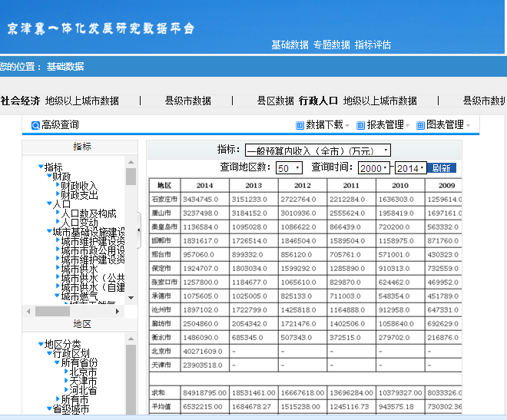Image resolution: width=507 pixels, height=420 pixels.
Task: Open the 查询地区数 dropdown showing 50
Action: click(x=289, y=168)
